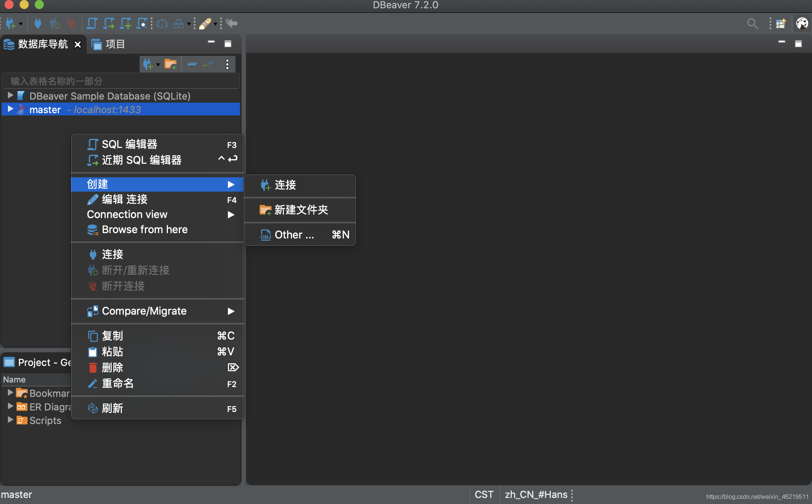Open recent SQL editor toolbar icon

point(109,23)
